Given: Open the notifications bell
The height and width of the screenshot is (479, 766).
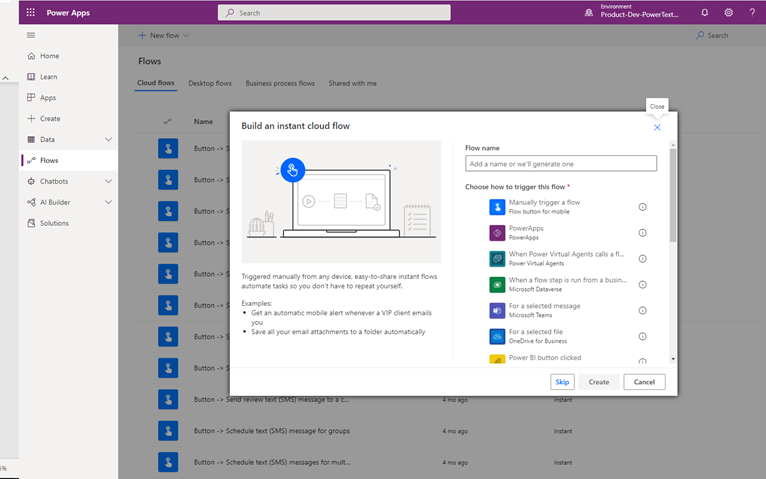Looking at the screenshot, I should (x=704, y=13).
